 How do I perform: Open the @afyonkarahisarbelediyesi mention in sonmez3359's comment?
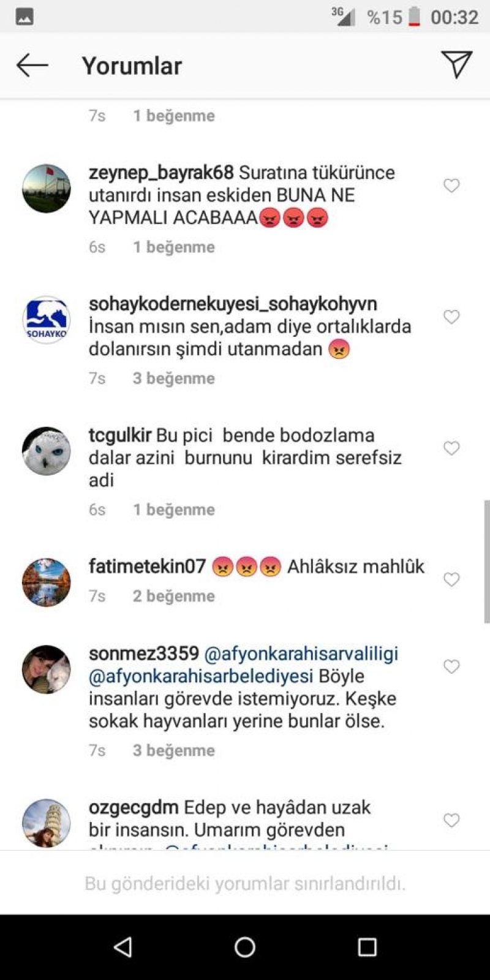tap(201, 676)
